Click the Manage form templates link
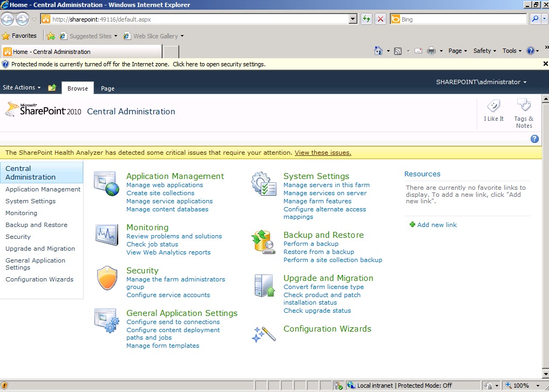The width and height of the screenshot is (549, 392). point(163,346)
